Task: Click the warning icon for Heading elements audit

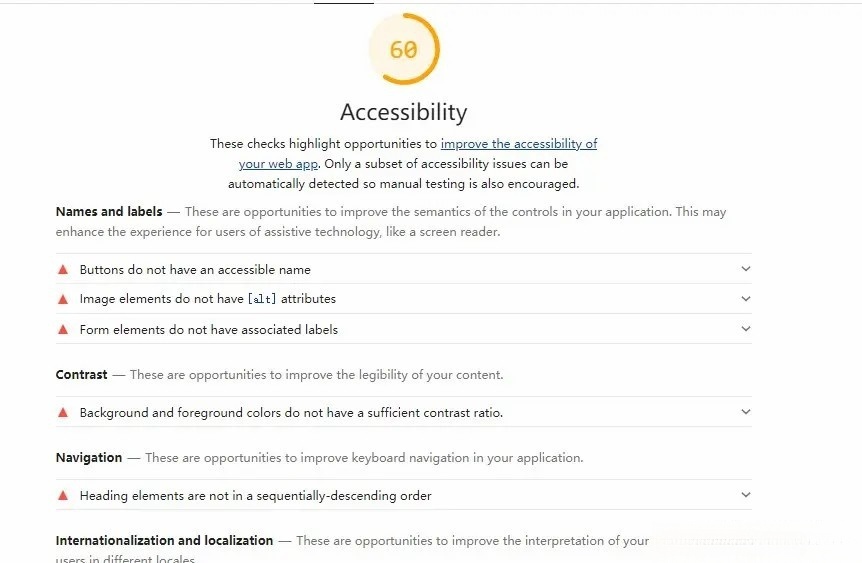Action: click(62, 495)
